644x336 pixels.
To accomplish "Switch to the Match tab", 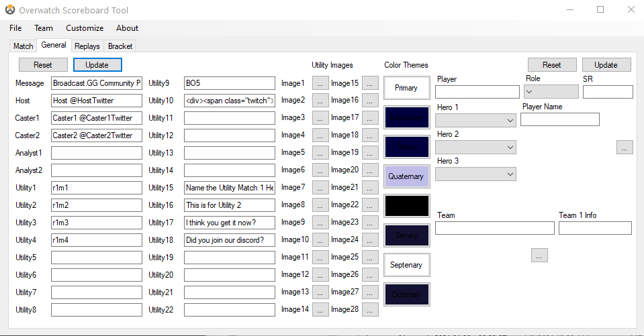I will click(x=23, y=46).
